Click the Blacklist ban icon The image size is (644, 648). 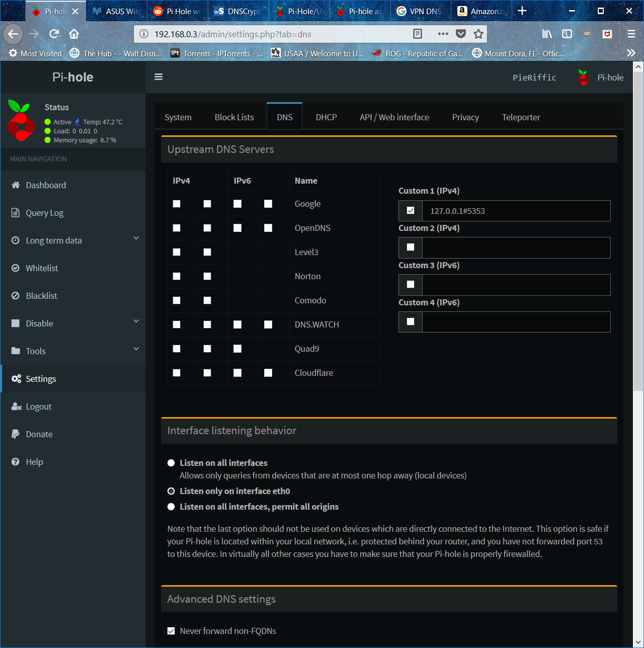click(x=16, y=296)
